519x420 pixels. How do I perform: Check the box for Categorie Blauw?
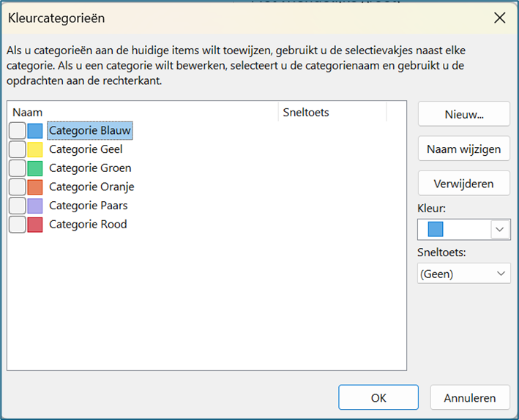click(x=17, y=131)
